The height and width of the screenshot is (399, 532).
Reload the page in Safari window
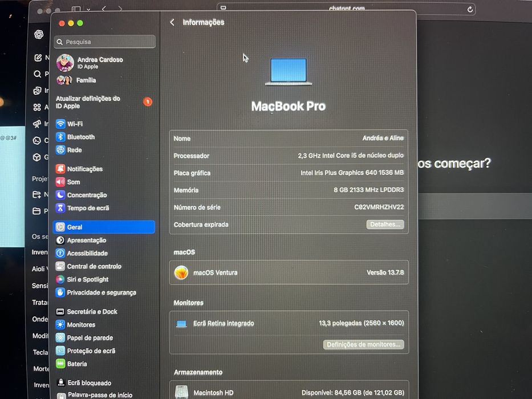[470, 9]
